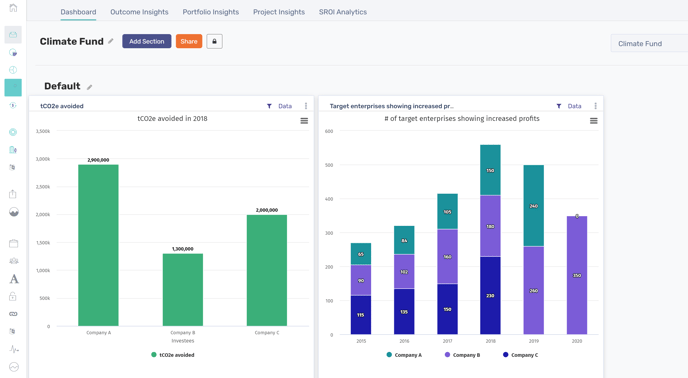Toggle the tCO2e avoided legend item
This screenshot has width=688, height=378.
[172, 355]
